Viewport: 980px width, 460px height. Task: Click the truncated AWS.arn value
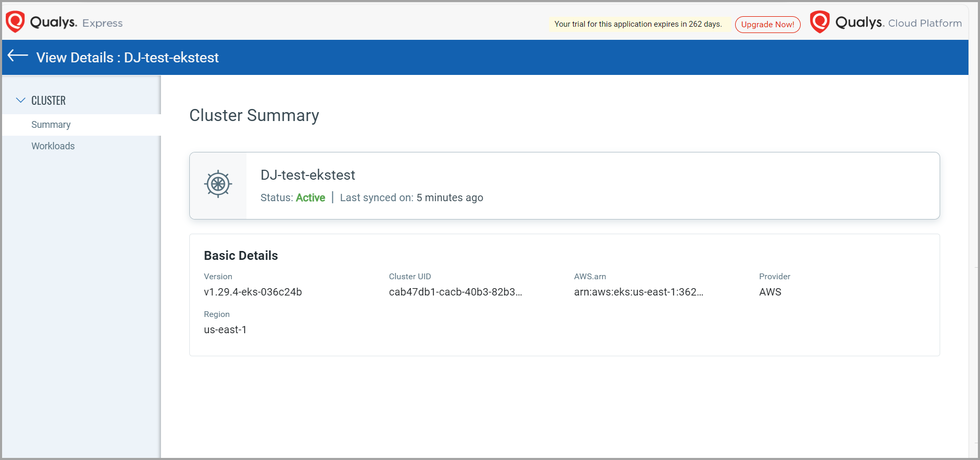pos(638,292)
